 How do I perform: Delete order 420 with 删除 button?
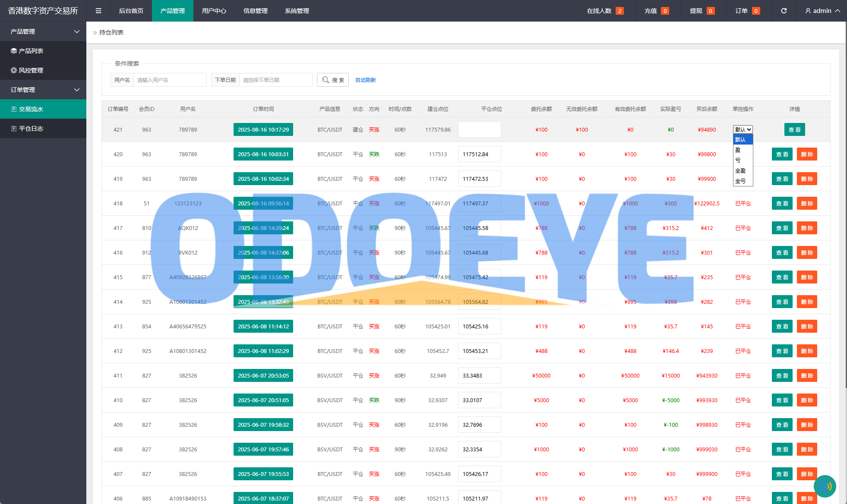click(x=806, y=154)
